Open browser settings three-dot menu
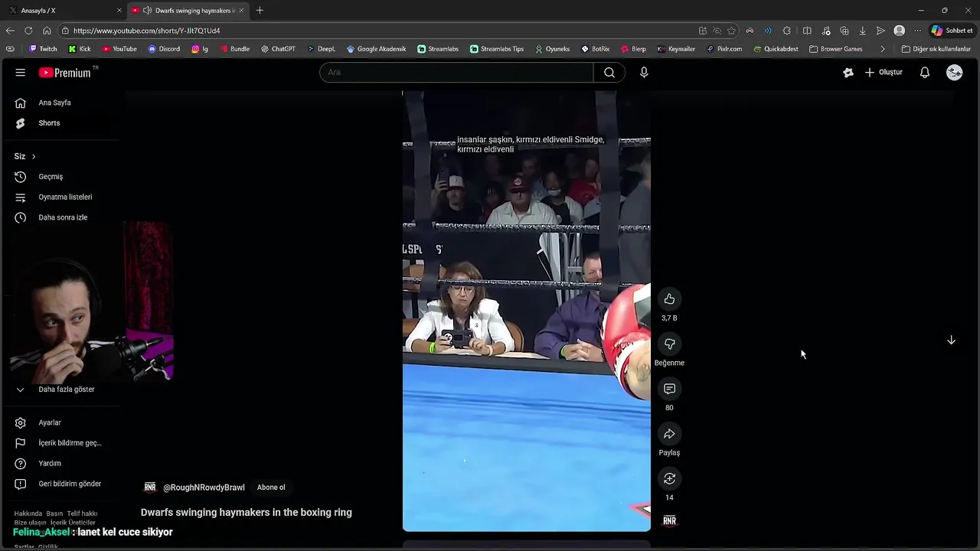 click(917, 31)
